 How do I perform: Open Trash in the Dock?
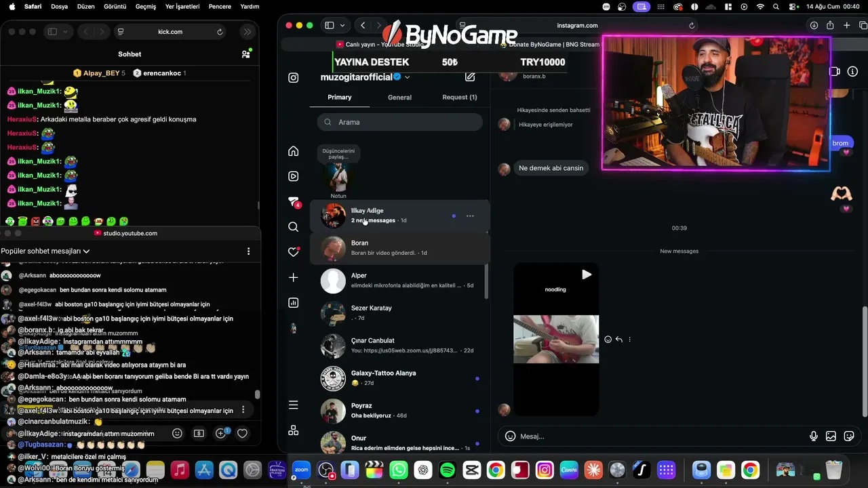click(834, 470)
